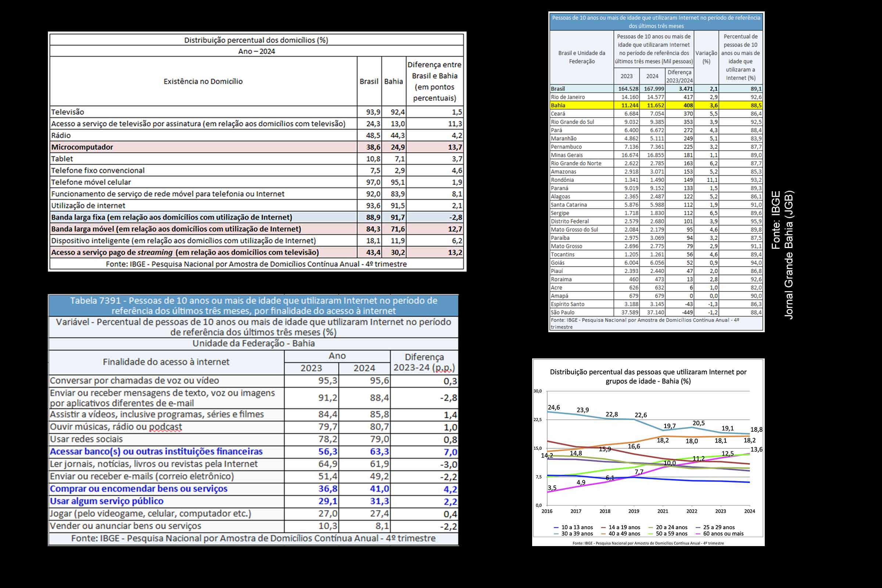Click 'Conversar por chamadas de voz ou vídeo'
This screenshot has width=882, height=588.
coord(134,381)
